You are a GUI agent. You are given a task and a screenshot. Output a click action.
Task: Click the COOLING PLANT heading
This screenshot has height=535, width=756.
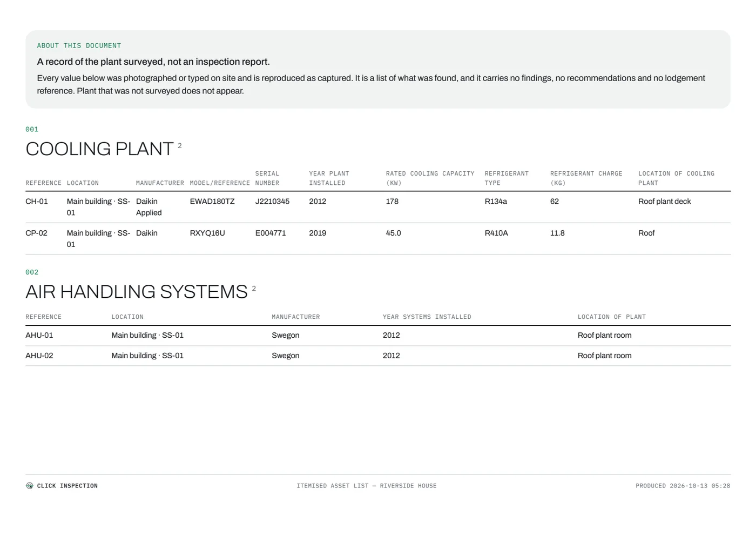click(x=99, y=149)
